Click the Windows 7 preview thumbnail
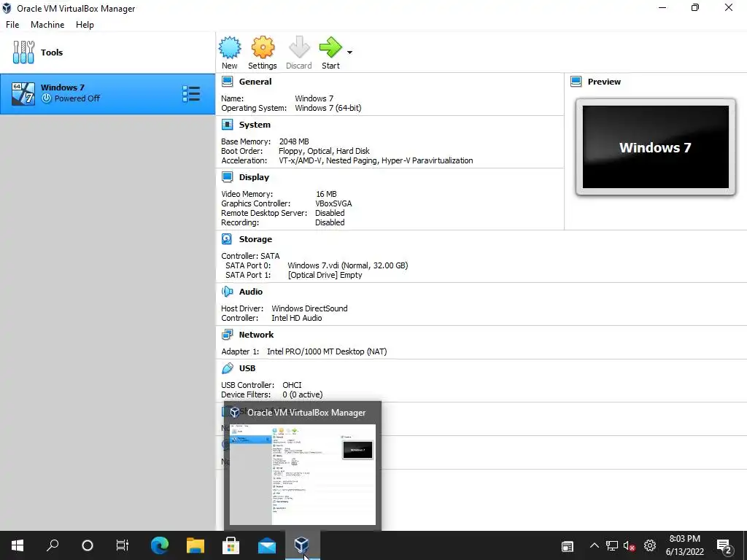This screenshot has width=747, height=560. click(x=656, y=147)
